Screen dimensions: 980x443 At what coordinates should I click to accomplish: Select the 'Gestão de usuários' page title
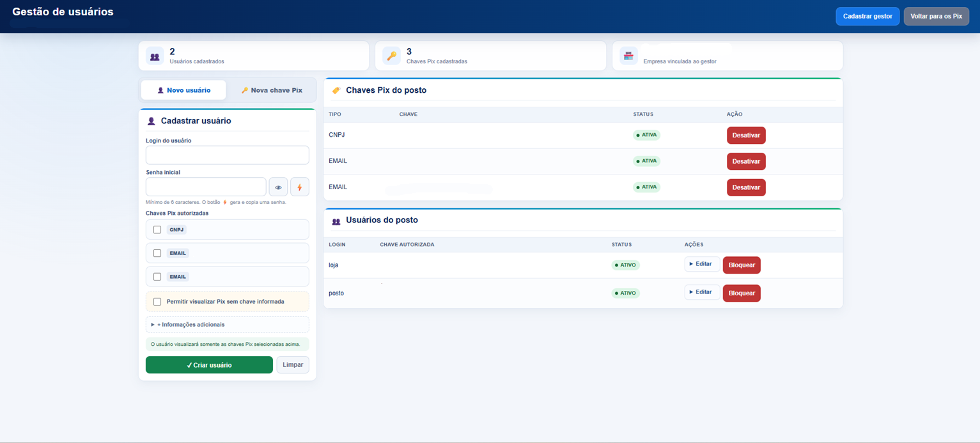[x=63, y=12]
